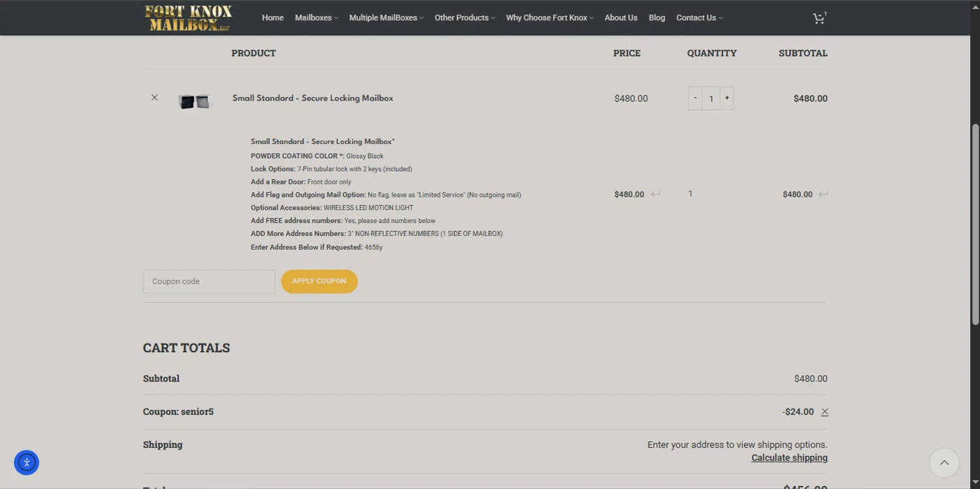
Task: Open Small Standard - Secure Locking Mailbox link
Action: (313, 98)
